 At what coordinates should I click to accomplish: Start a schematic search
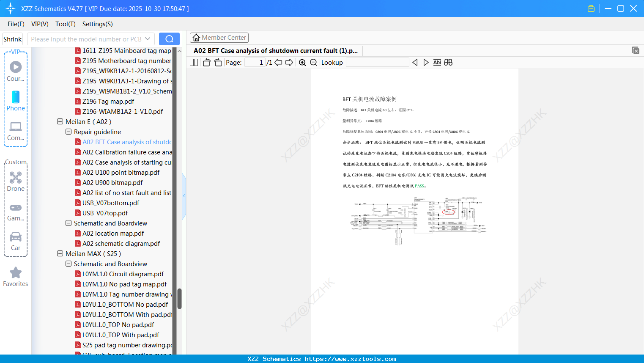[x=169, y=38]
